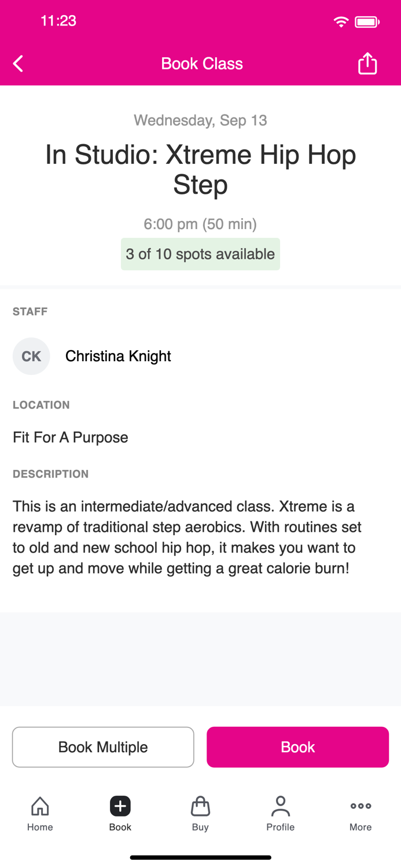Tap the share icon at top right

coord(367,63)
